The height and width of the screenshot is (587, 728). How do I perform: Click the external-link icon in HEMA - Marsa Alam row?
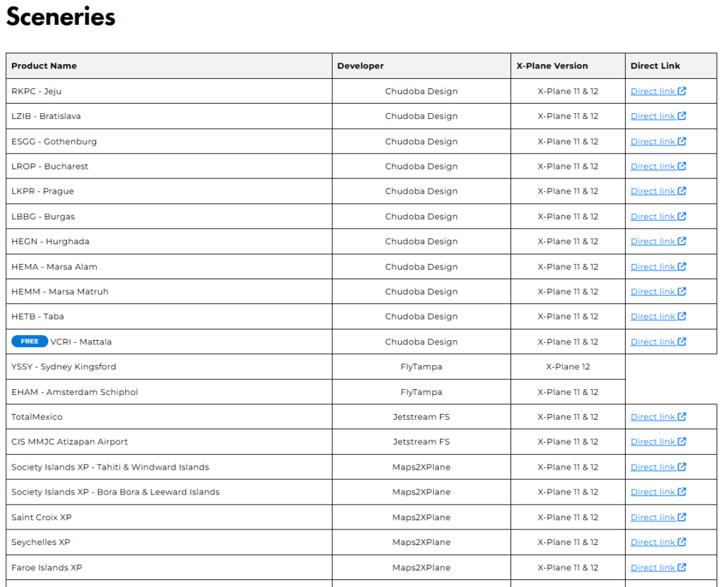682,266
